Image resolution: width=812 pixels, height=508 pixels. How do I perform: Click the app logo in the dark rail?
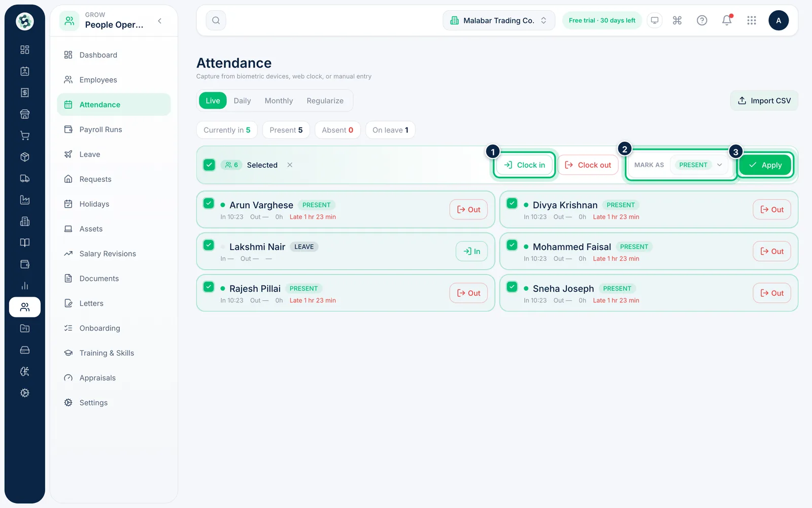(25, 21)
